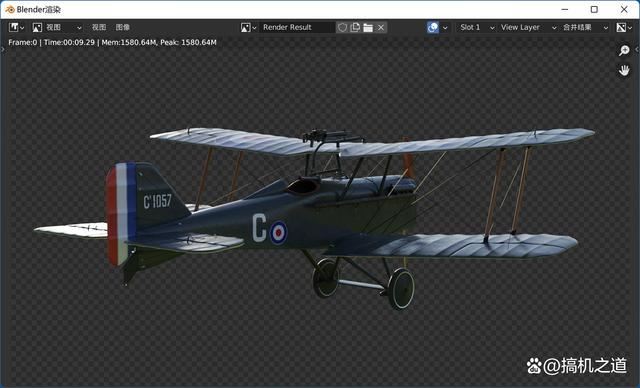
Task: Open the 视图 view mode dropdown
Action: tap(58, 27)
